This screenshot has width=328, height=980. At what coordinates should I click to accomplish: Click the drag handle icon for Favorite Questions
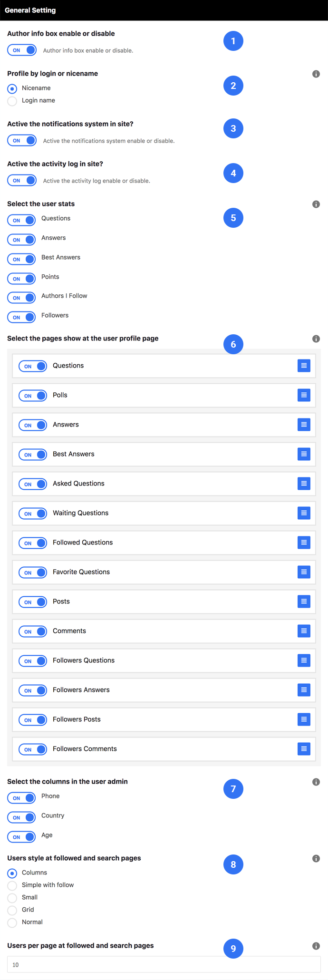pos(304,572)
